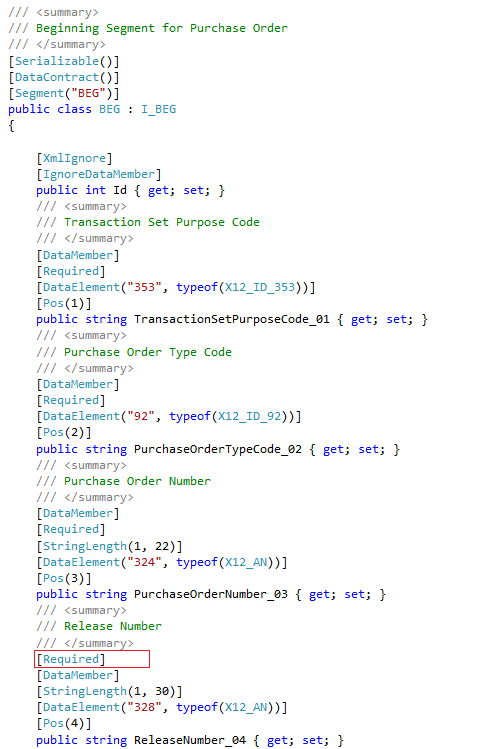Click the Id property name
This screenshot has height=749, width=503.
click(120, 191)
